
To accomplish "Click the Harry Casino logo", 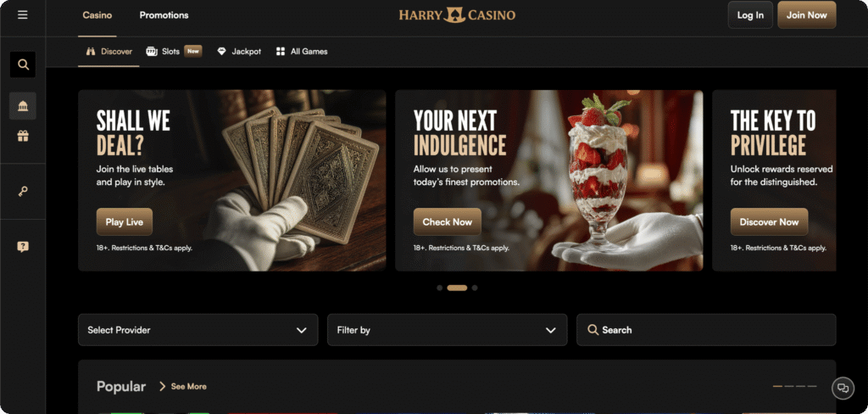I will (x=457, y=15).
